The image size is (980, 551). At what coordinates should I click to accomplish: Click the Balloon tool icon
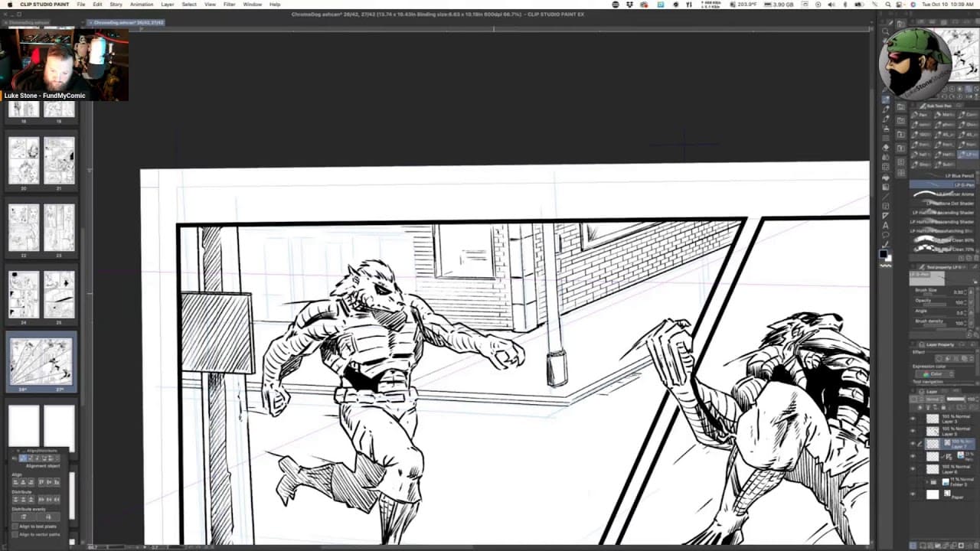tap(886, 235)
